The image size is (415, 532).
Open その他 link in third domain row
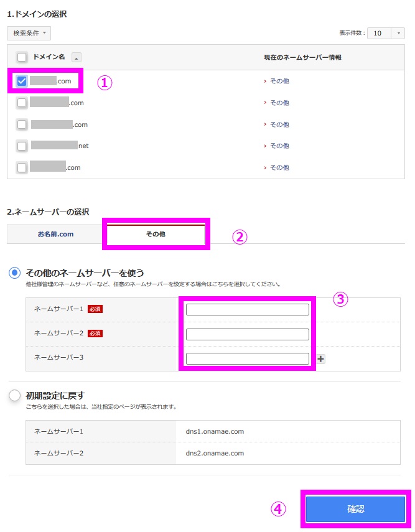[279, 124]
